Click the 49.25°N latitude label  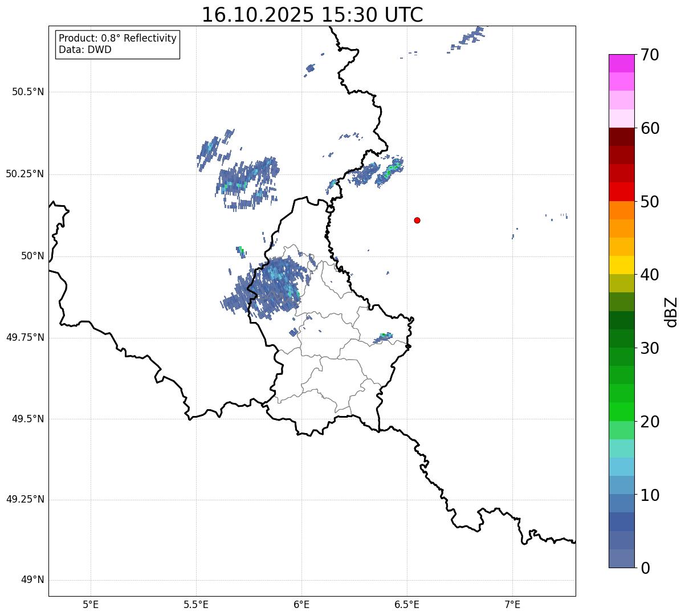pos(25,499)
